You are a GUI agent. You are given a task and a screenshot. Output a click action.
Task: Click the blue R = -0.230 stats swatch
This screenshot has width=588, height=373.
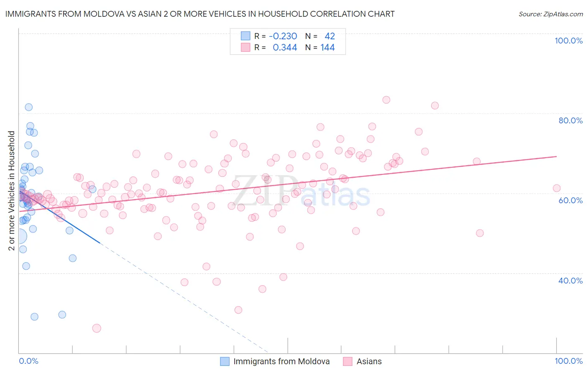[x=245, y=36]
